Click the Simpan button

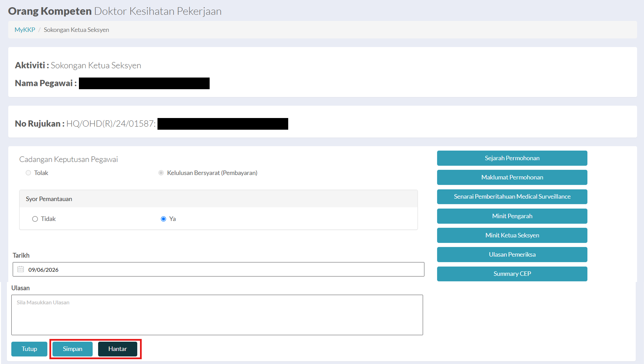[x=72, y=349]
